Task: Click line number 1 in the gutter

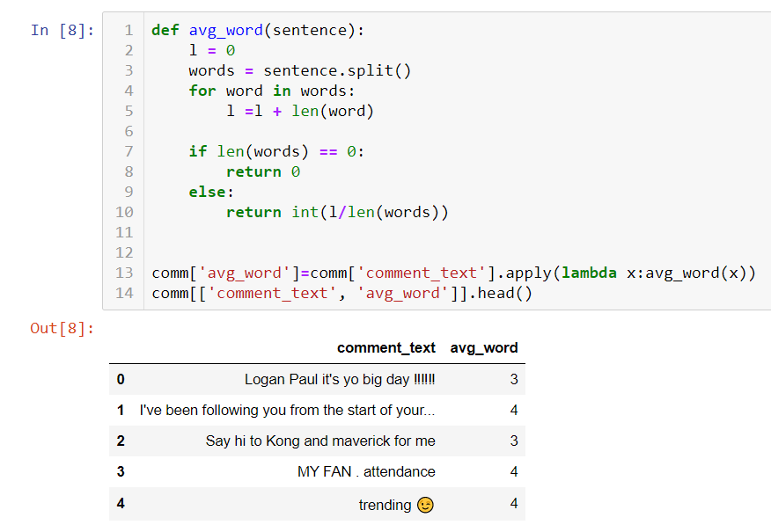Action: coord(128,30)
